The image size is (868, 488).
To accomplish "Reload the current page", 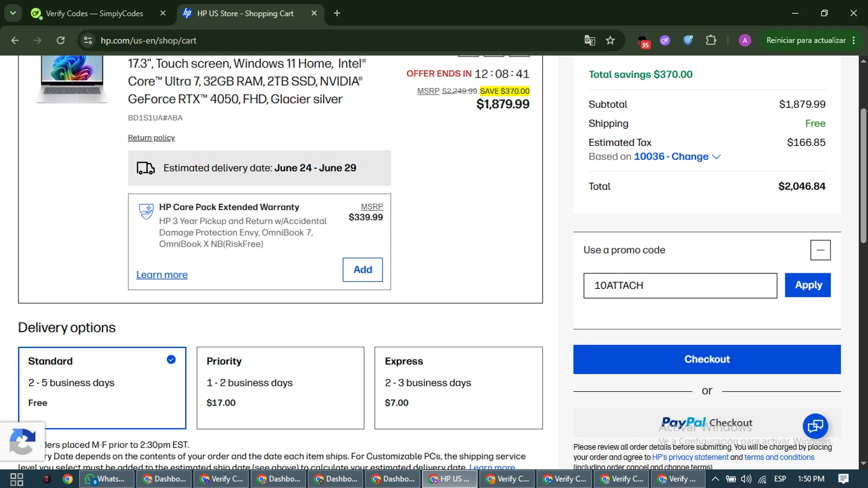I will pyautogui.click(x=61, y=41).
